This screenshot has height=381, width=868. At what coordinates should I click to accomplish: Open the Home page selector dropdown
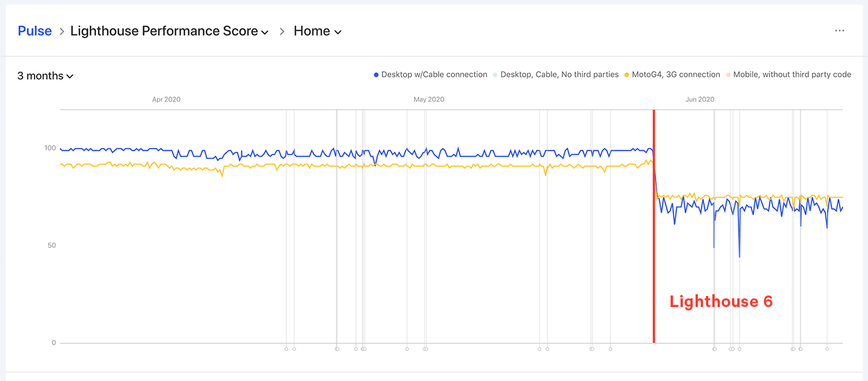(x=317, y=31)
